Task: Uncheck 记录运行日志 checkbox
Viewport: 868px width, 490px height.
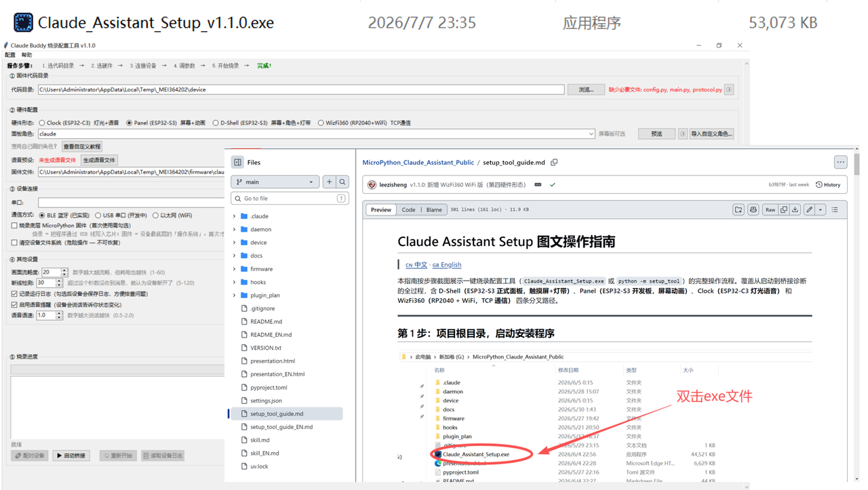Action: [x=14, y=294]
